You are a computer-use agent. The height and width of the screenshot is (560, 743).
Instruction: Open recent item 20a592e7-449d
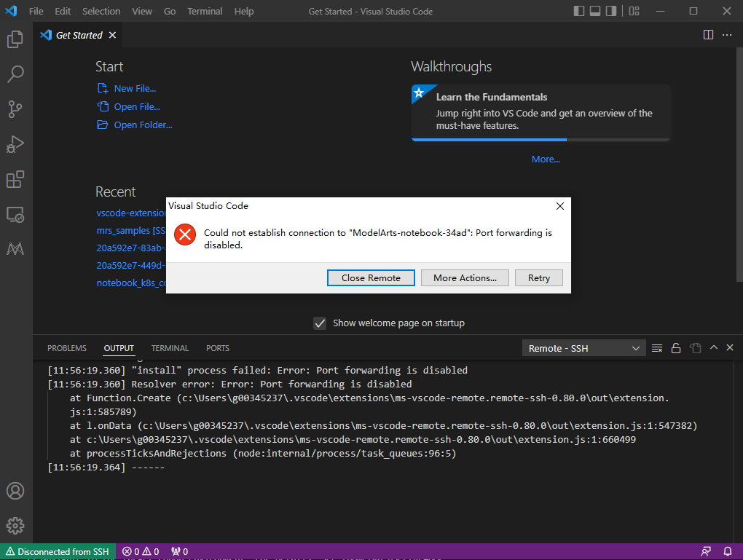[131, 266]
